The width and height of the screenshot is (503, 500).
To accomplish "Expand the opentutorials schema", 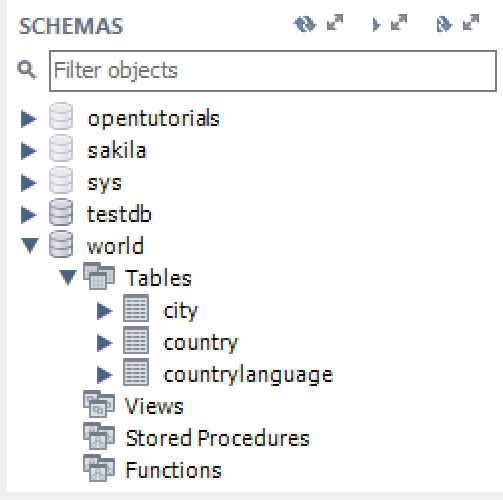I will pyautogui.click(x=28, y=119).
